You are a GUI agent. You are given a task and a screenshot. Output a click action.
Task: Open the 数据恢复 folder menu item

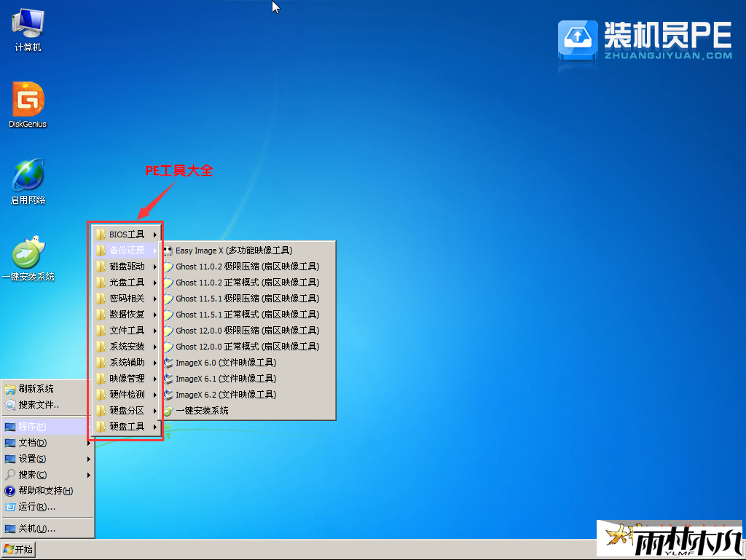pos(127,315)
